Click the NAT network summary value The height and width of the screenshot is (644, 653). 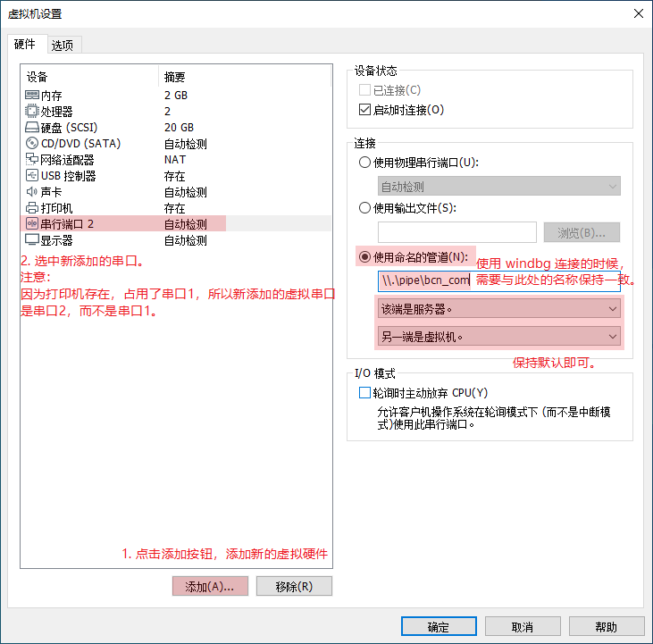coord(175,159)
